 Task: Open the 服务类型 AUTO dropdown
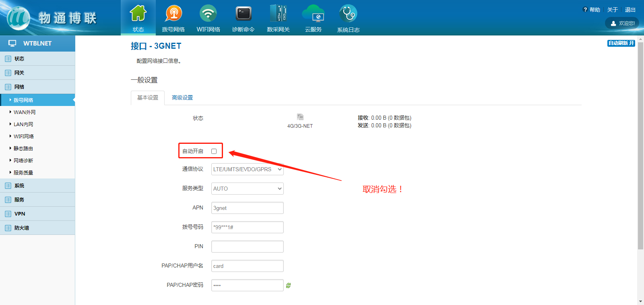coord(248,189)
